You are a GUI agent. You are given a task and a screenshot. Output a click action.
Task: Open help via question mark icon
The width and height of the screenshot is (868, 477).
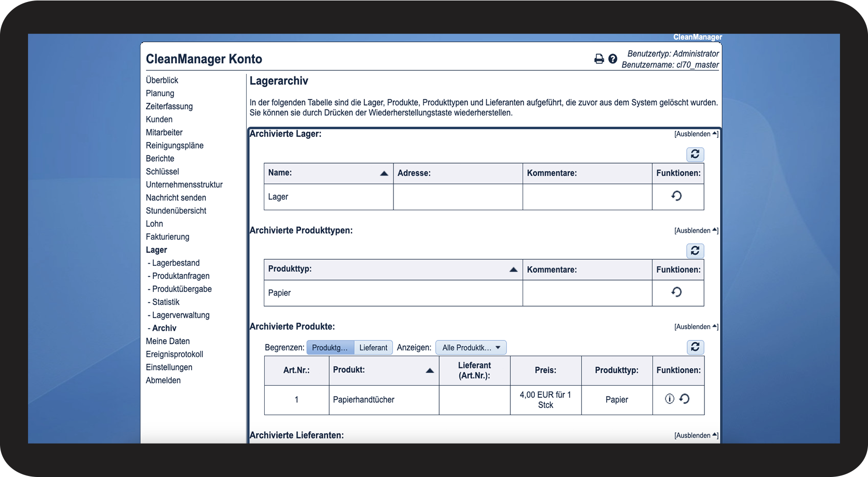coord(613,59)
